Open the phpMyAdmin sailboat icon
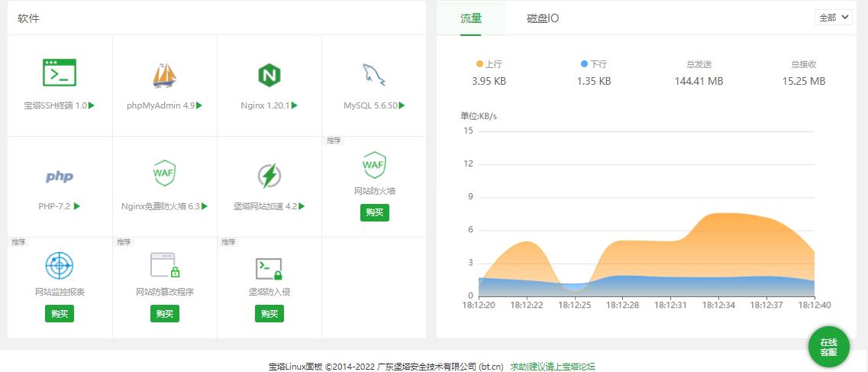Image resolution: width=868 pixels, height=372 pixels. 164,75
